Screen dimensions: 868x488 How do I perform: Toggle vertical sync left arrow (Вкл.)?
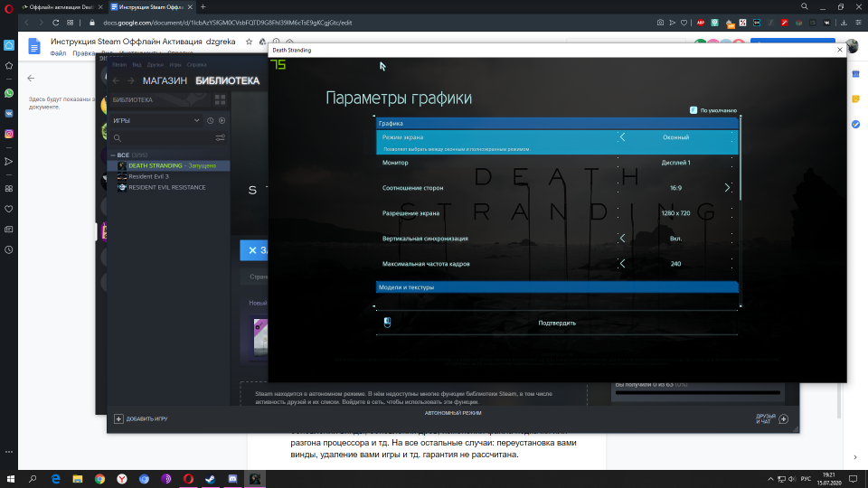pos(622,239)
